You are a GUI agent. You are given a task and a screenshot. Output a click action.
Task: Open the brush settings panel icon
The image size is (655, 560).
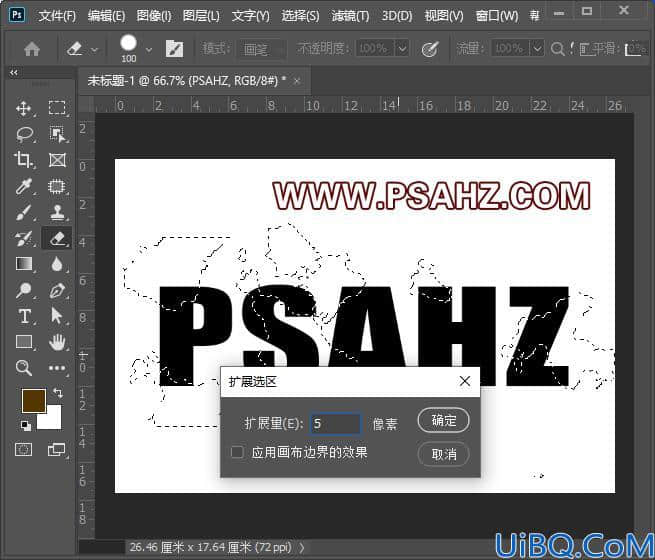click(175, 49)
